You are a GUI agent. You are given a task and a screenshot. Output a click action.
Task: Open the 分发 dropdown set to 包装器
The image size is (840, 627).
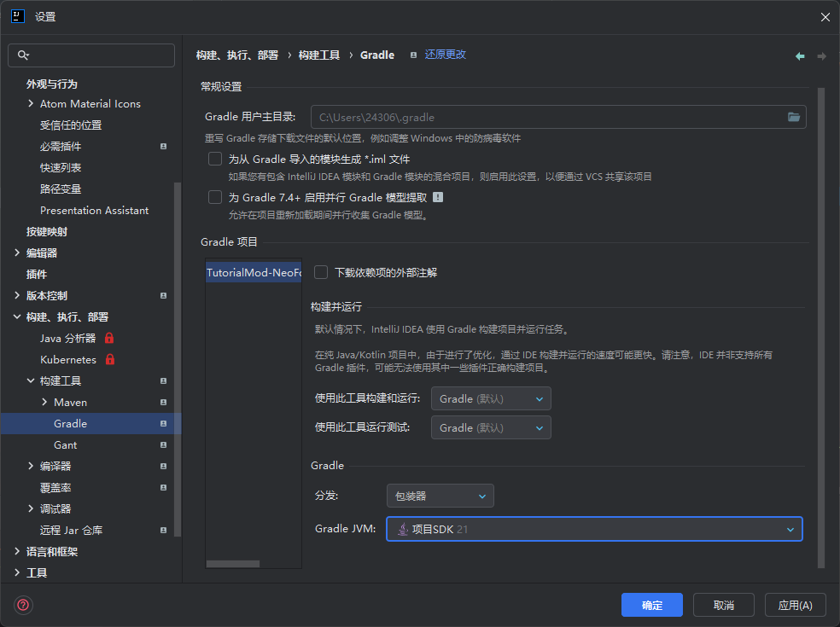point(440,496)
